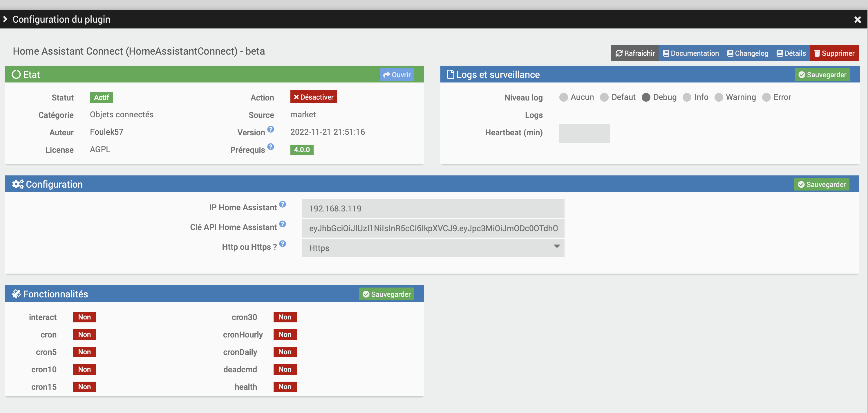Screen dimensions: 868x413
Task: Open the plugin Changelog
Action: pyautogui.click(x=747, y=53)
